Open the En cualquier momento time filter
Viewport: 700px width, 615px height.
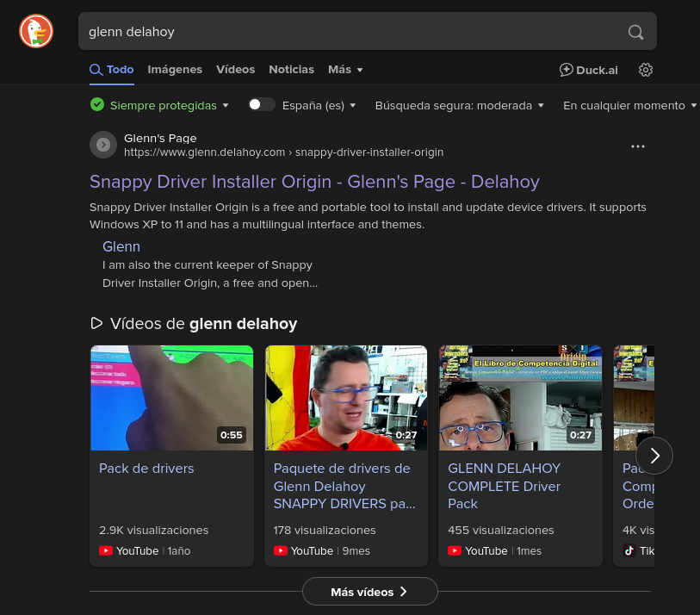pos(629,105)
